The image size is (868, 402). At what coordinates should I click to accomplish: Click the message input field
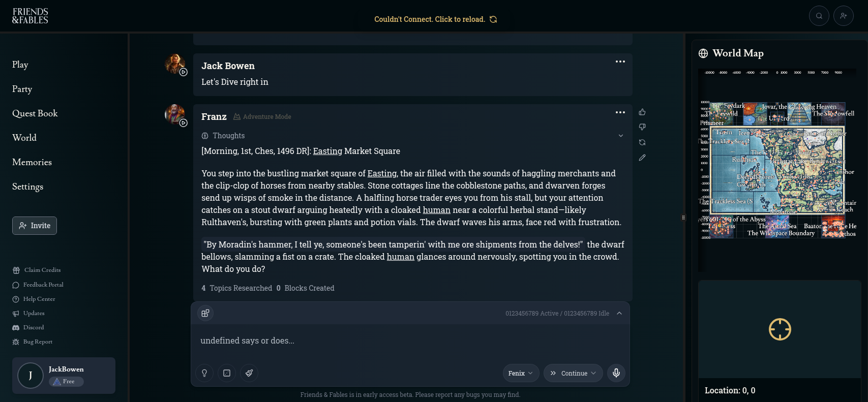410,341
